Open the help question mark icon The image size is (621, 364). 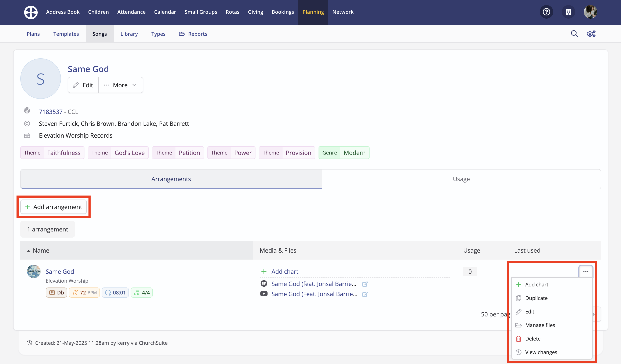[x=546, y=12]
